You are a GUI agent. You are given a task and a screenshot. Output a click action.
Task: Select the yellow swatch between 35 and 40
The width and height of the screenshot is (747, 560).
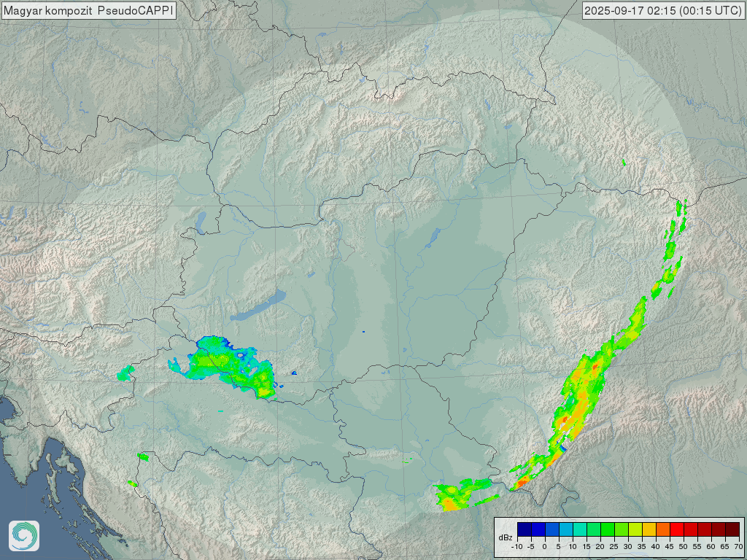point(649,529)
